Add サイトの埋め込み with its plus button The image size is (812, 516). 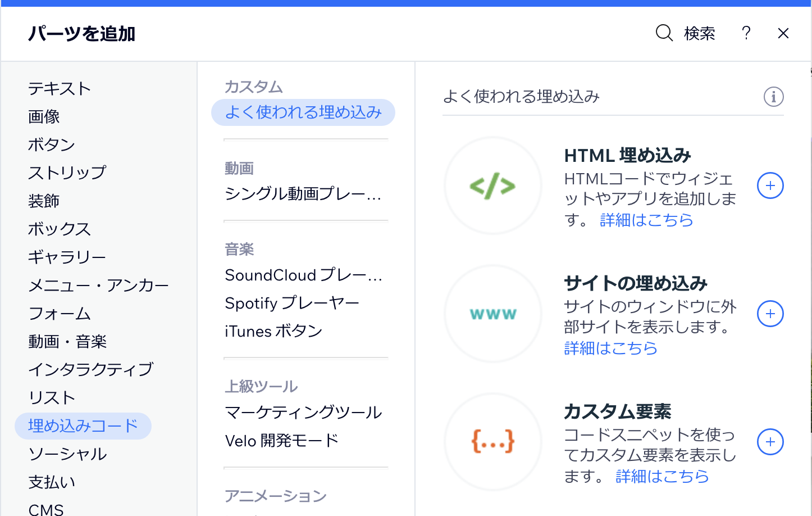pos(770,314)
